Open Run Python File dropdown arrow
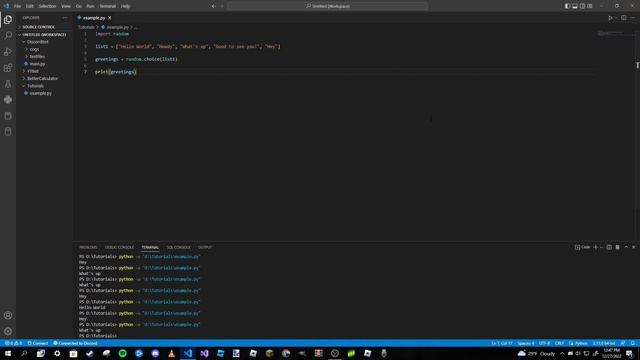 [x=616, y=18]
